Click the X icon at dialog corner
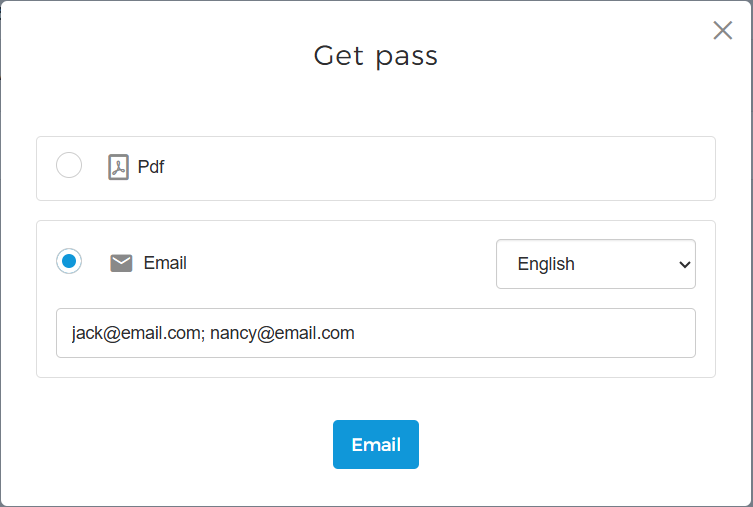753x507 pixels. pos(722,30)
